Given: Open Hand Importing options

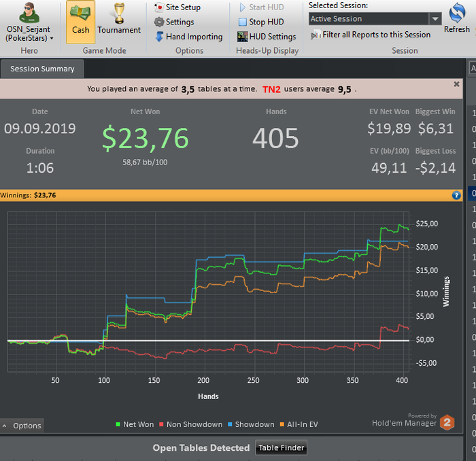Looking at the screenshot, I should [188, 37].
